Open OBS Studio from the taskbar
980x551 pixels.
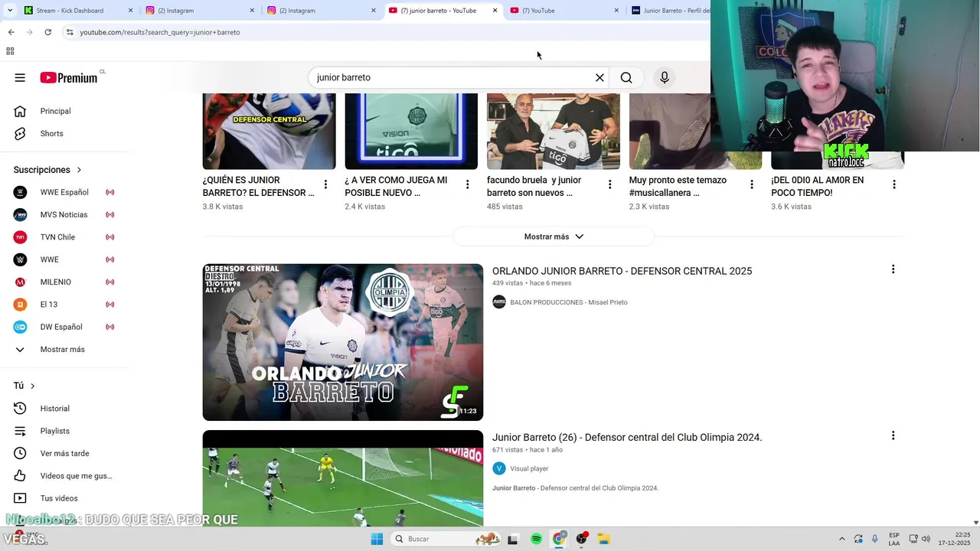581,539
